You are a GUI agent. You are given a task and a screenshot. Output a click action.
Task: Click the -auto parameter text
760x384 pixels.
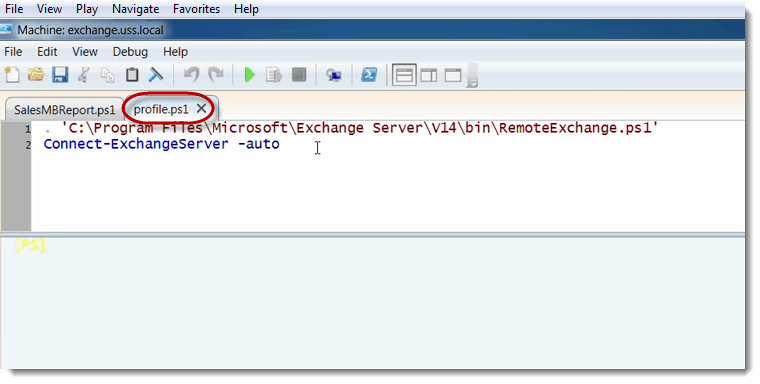258,144
